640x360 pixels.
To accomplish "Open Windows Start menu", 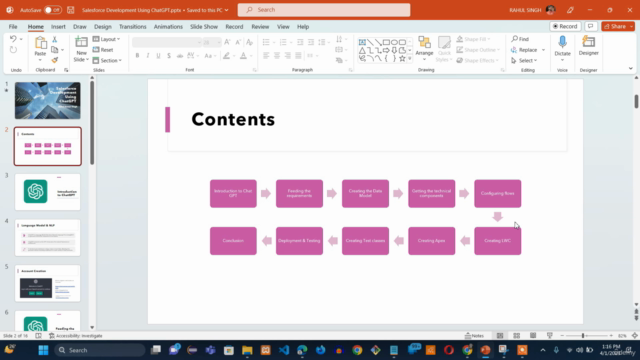I will (43, 350).
